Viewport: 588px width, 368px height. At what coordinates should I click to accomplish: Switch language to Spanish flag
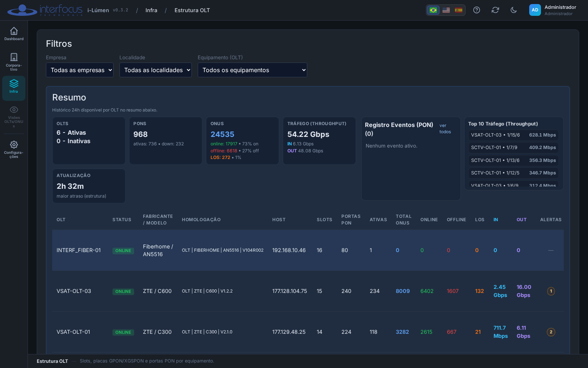pos(459,10)
